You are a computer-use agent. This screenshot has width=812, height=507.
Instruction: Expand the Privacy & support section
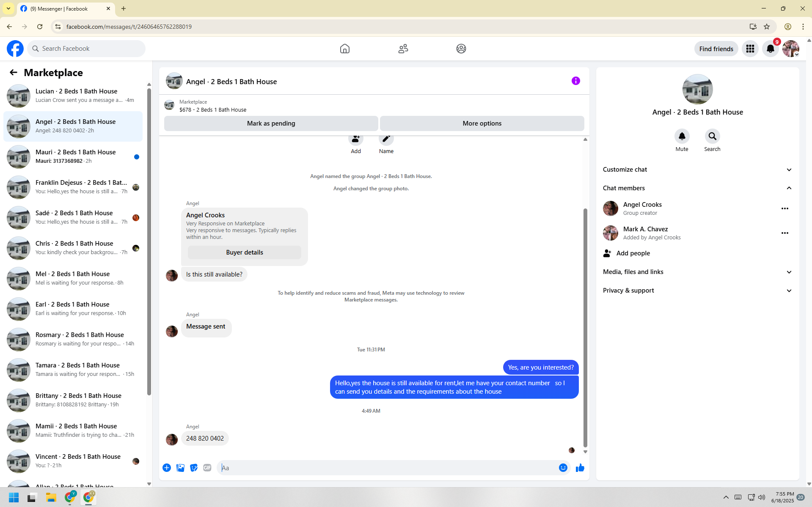698,290
